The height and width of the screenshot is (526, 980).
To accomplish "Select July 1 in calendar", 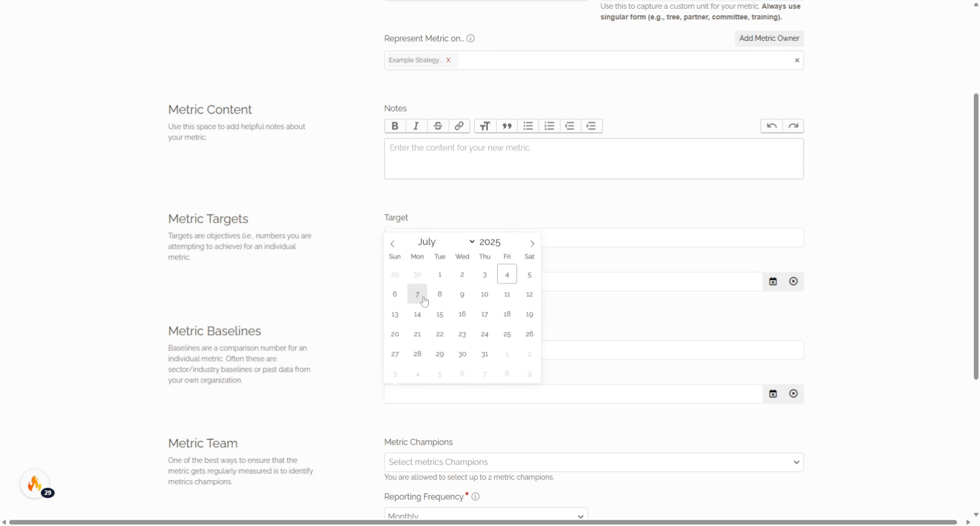I will (439, 274).
